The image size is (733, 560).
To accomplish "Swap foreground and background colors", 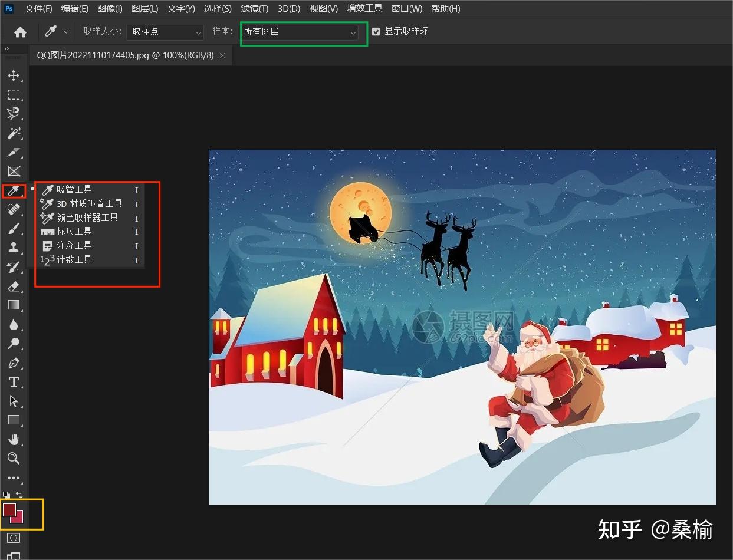I will [19, 495].
